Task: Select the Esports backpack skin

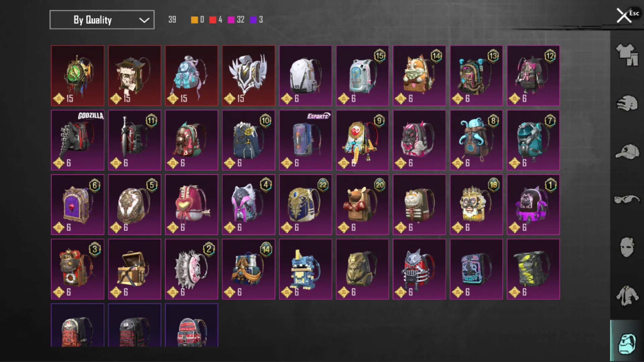Action: 306,140
